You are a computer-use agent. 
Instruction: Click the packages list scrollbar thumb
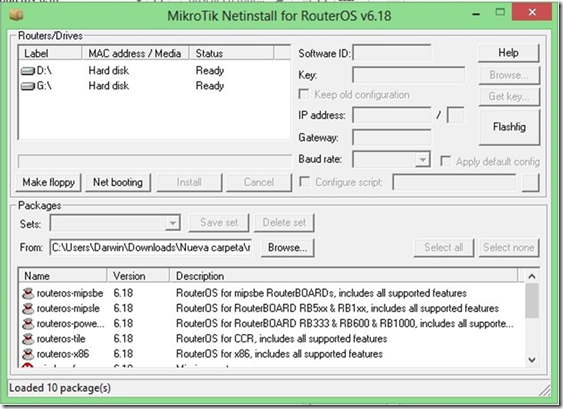coord(532,301)
